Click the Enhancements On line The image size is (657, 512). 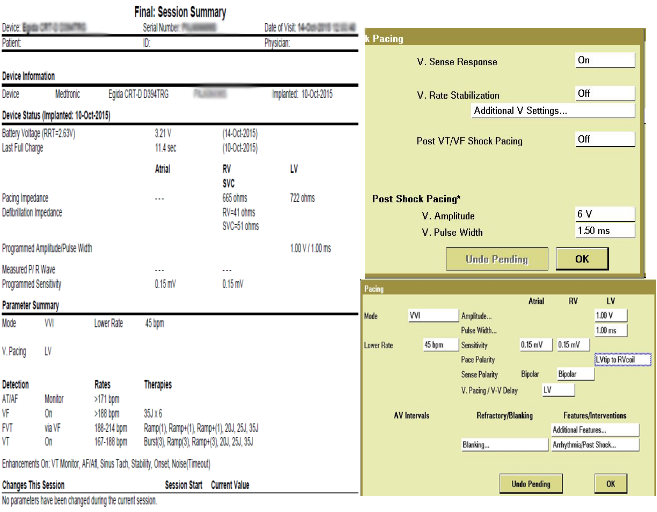(106, 464)
